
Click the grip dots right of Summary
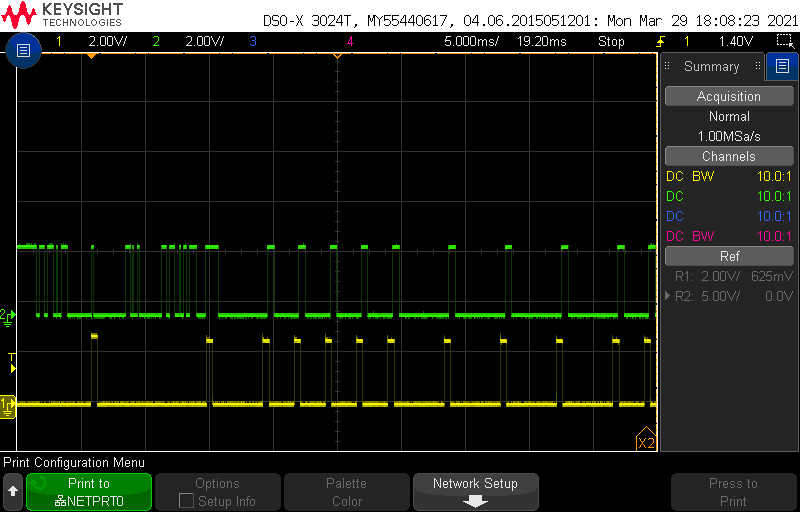(758, 65)
